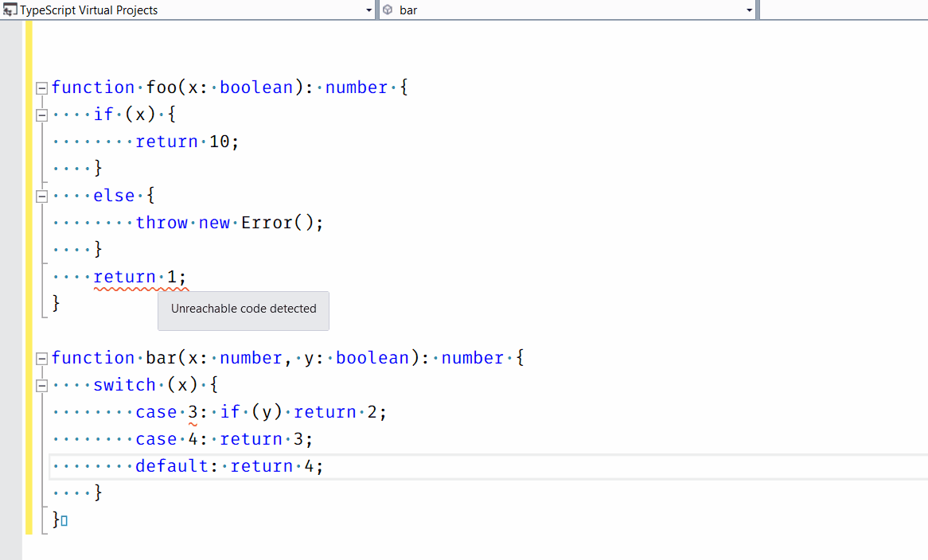Click return 10 inside the if block
The image size is (928, 560).
pos(187,142)
